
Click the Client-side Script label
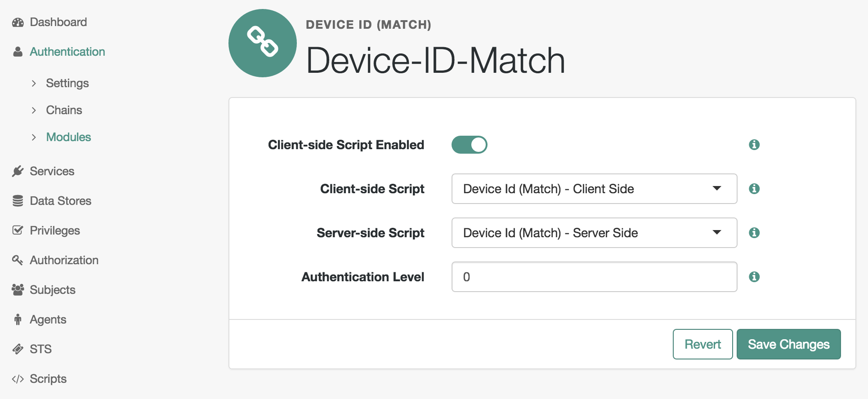(x=372, y=189)
